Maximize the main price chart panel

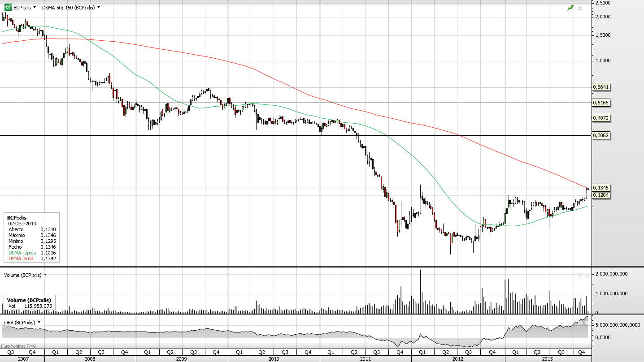(580, 8)
